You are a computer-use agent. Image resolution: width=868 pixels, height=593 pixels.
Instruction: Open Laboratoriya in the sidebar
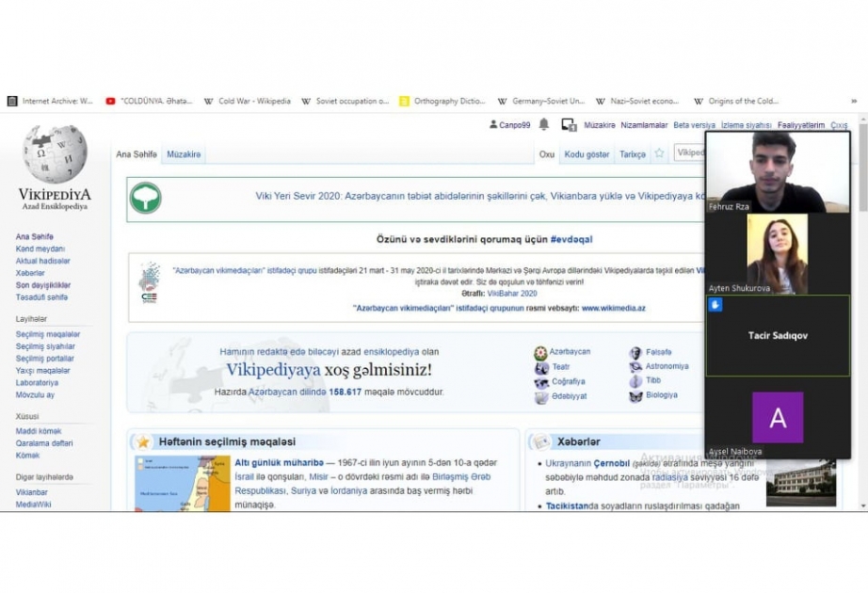pyautogui.click(x=37, y=383)
